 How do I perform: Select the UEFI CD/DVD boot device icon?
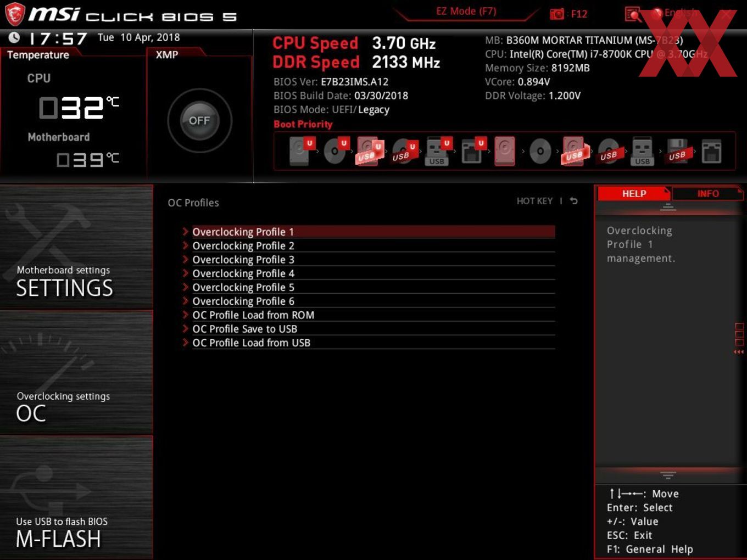pos(335,151)
